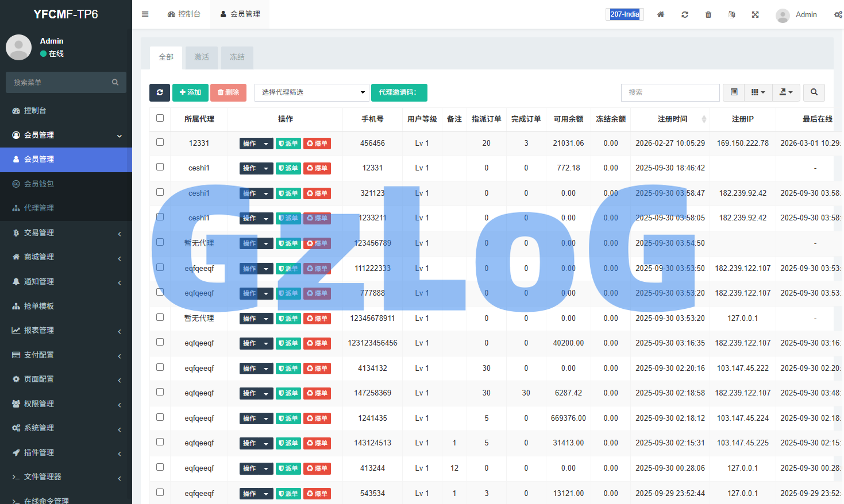The height and width of the screenshot is (504, 844).
Task: Open the 选择代理筛选 dropdown
Action: pos(311,92)
